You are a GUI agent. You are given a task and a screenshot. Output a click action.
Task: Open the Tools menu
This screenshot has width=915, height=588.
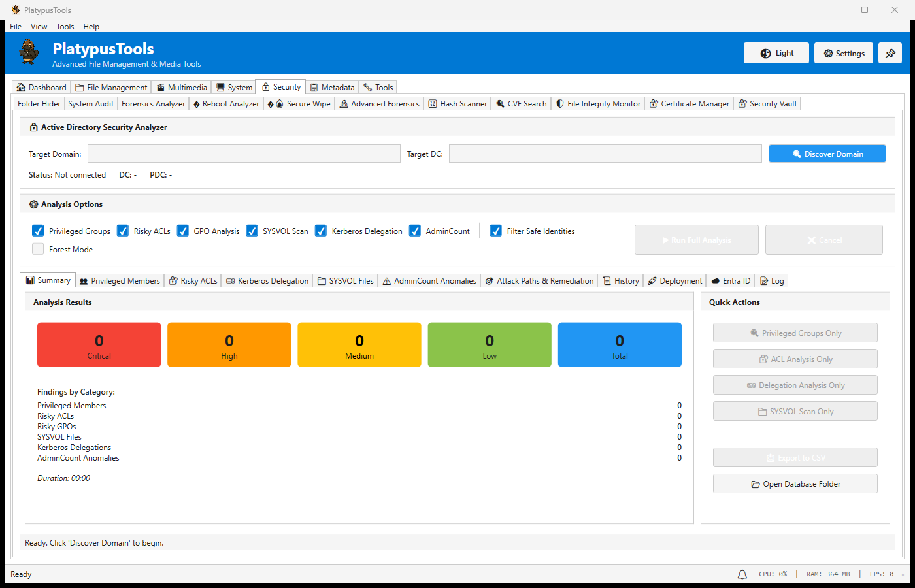65,26
